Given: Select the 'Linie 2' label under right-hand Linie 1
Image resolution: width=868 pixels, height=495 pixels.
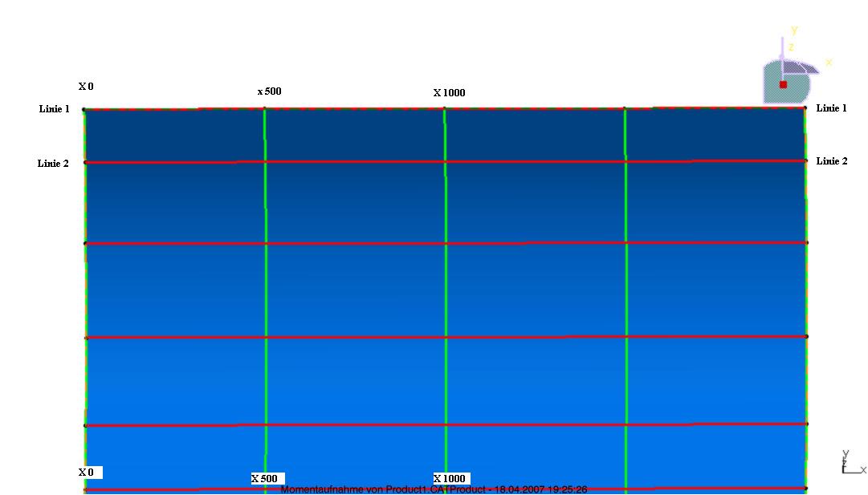Looking at the screenshot, I should pyautogui.click(x=831, y=161).
